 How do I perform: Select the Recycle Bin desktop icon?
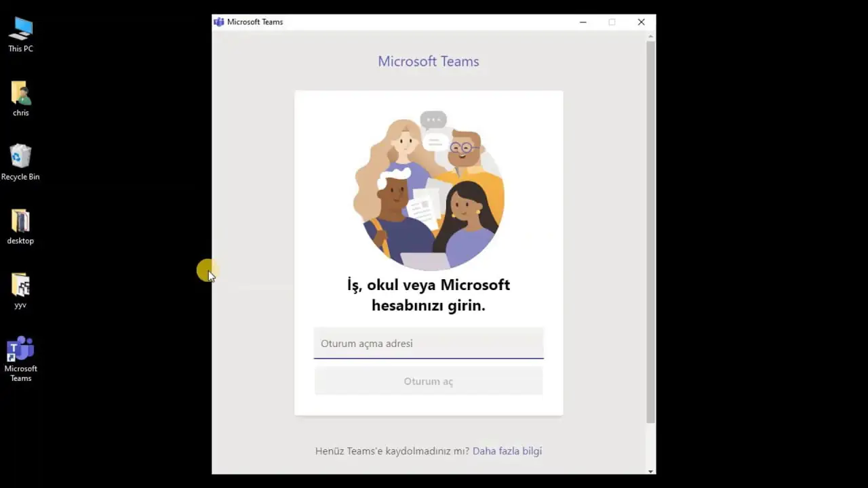(20, 162)
